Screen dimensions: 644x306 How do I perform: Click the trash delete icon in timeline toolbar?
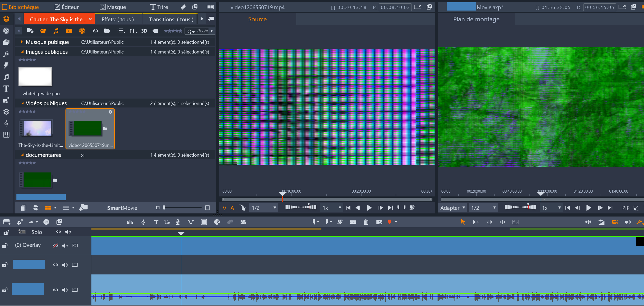coord(366,222)
